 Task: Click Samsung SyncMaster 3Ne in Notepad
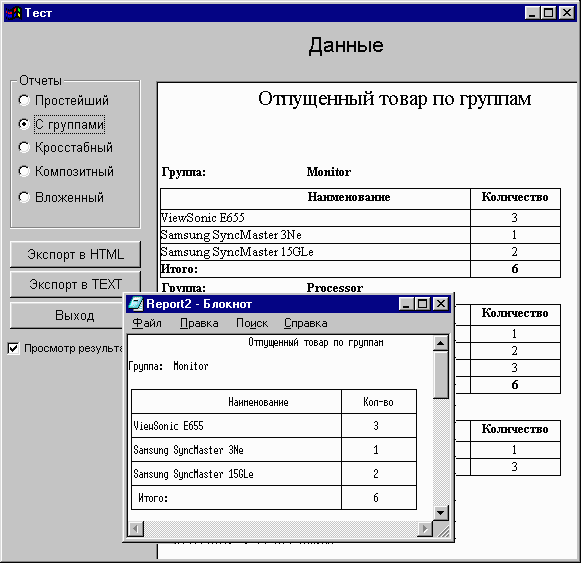(x=188, y=450)
